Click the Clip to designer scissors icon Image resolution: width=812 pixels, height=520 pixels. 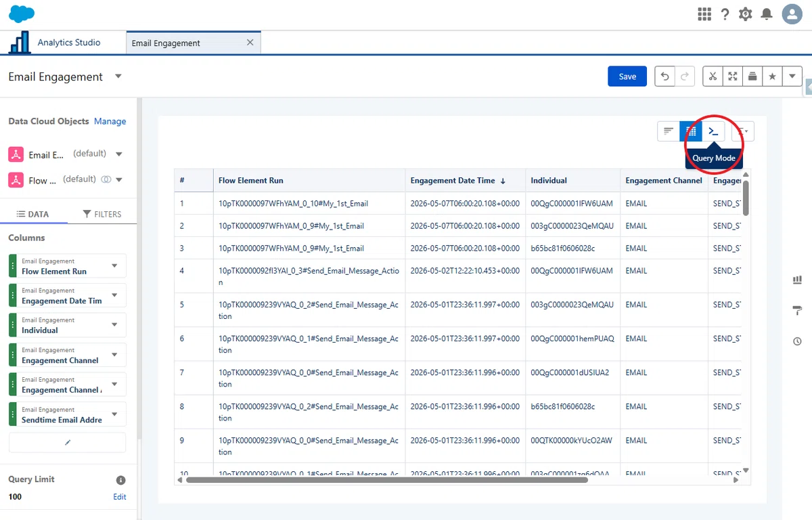713,77
